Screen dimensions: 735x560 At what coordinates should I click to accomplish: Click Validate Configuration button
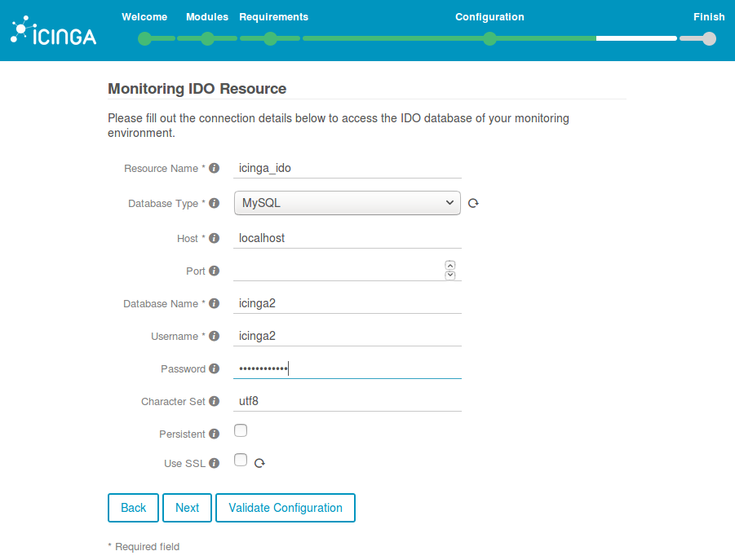click(286, 508)
